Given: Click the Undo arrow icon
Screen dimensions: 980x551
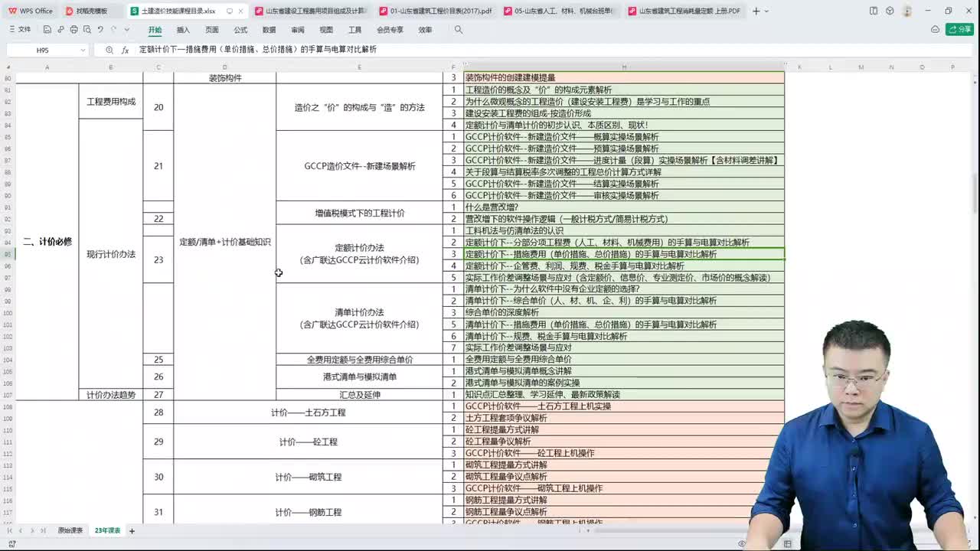Looking at the screenshot, I should pyautogui.click(x=100, y=30).
